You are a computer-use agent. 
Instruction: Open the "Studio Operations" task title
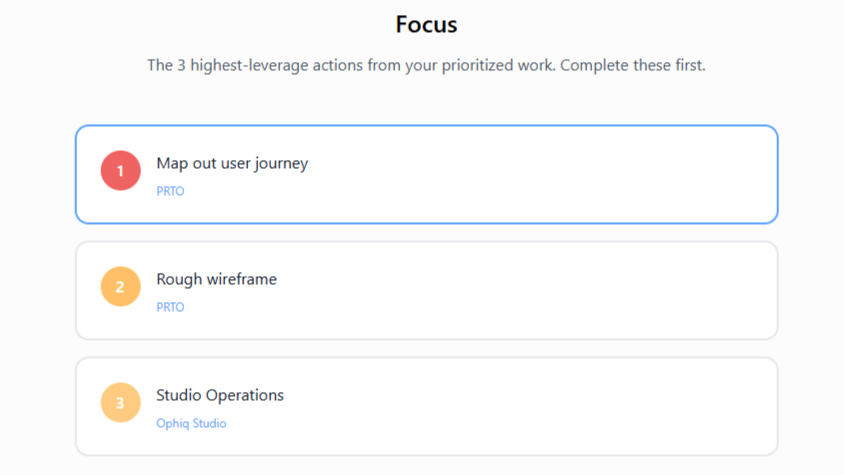[220, 395]
